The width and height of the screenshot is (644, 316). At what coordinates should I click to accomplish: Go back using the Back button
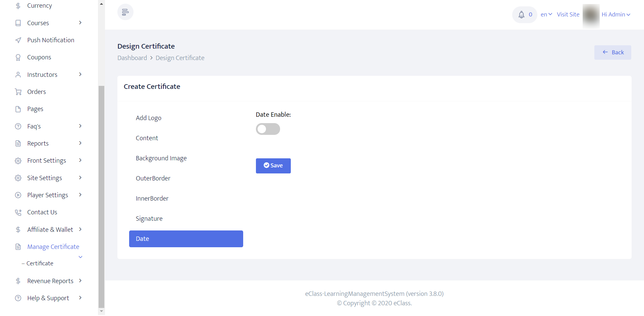pyautogui.click(x=612, y=52)
